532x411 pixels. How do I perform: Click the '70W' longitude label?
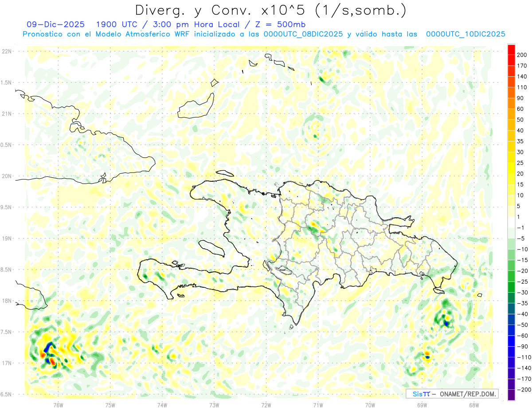370,404
